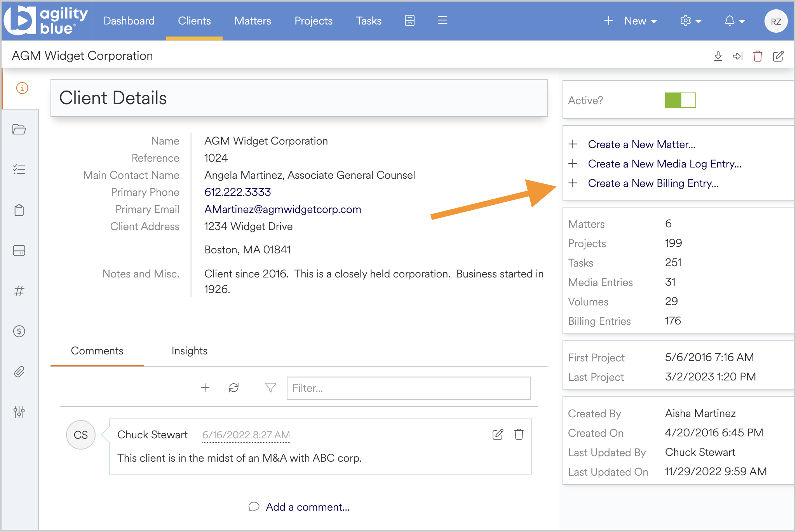The height and width of the screenshot is (532, 796).
Task: Click the Agility Blue logo
Action: [x=46, y=21]
